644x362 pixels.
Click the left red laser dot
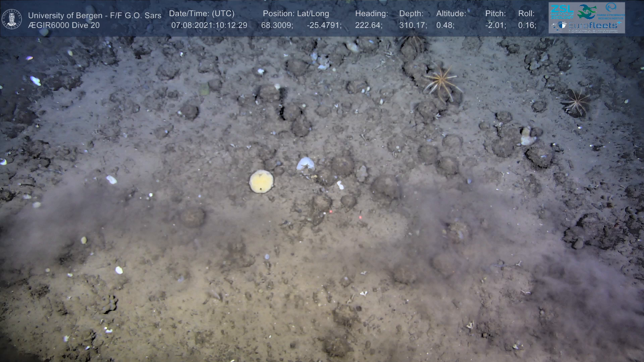[331, 212]
